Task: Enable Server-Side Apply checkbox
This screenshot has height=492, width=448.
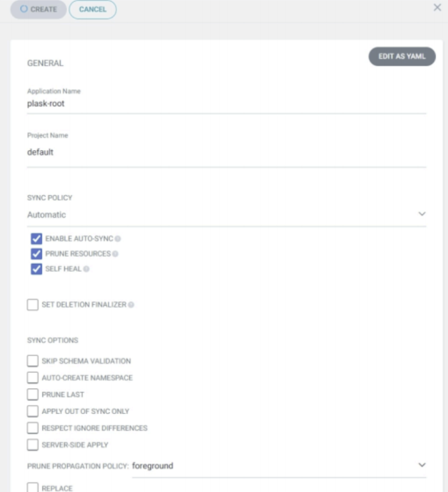Action: [33, 445]
